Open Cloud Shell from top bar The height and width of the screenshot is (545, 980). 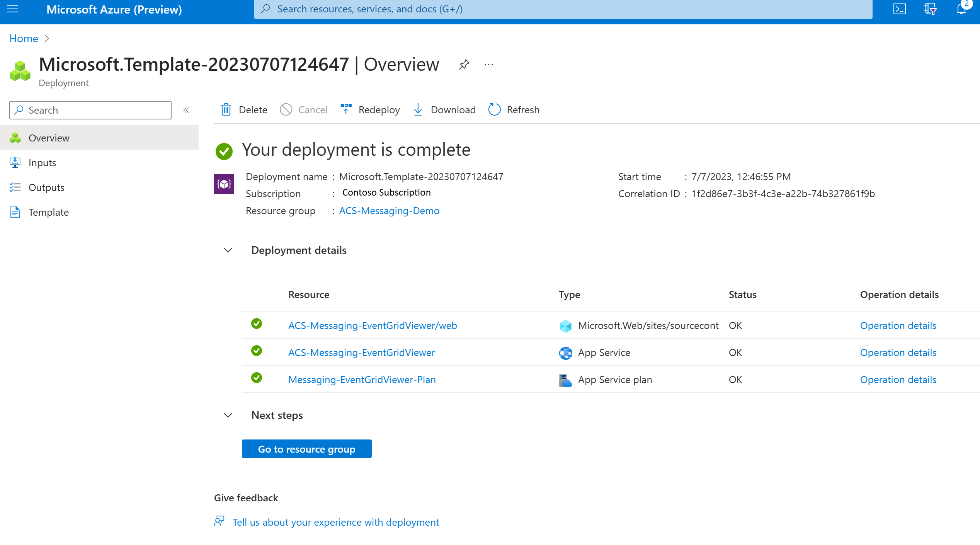[x=899, y=9]
